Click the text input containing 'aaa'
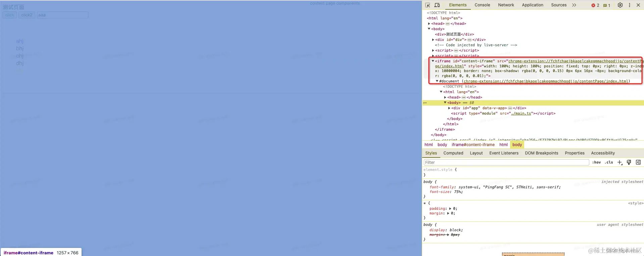 tap(62, 15)
